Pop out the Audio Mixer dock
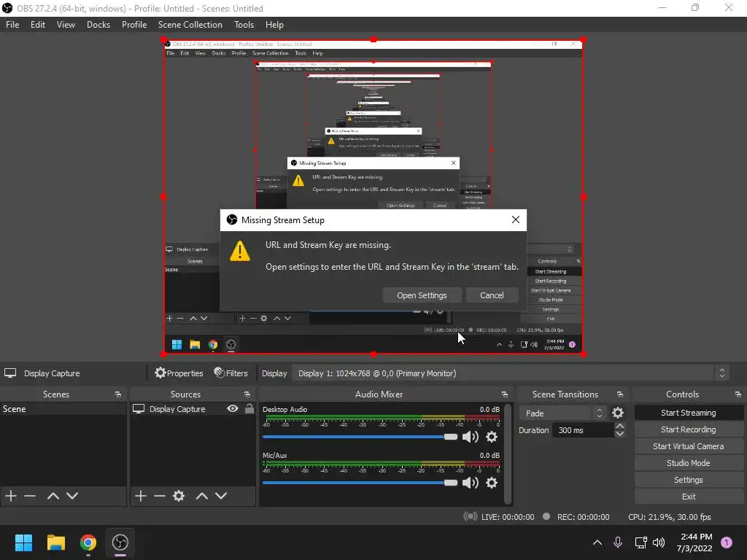 tap(505, 394)
